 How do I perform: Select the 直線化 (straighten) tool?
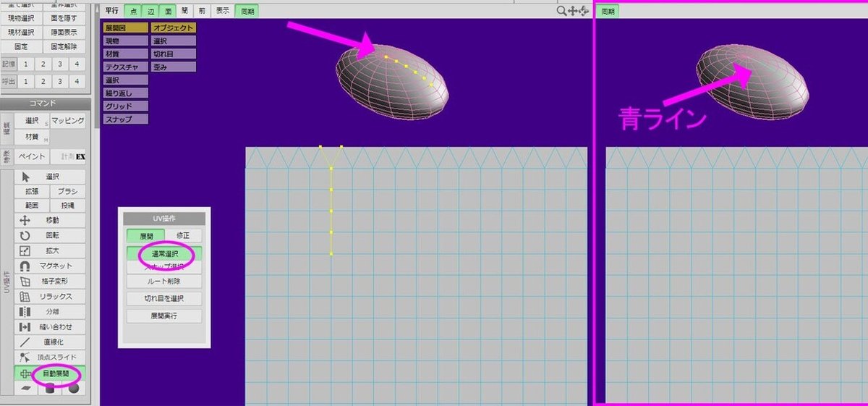click(50, 342)
